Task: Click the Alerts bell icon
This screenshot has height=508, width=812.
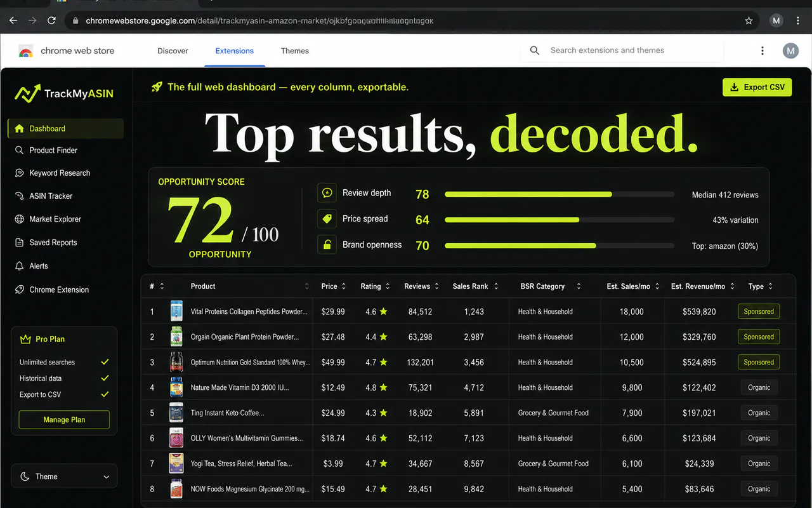Action: tap(19, 266)
